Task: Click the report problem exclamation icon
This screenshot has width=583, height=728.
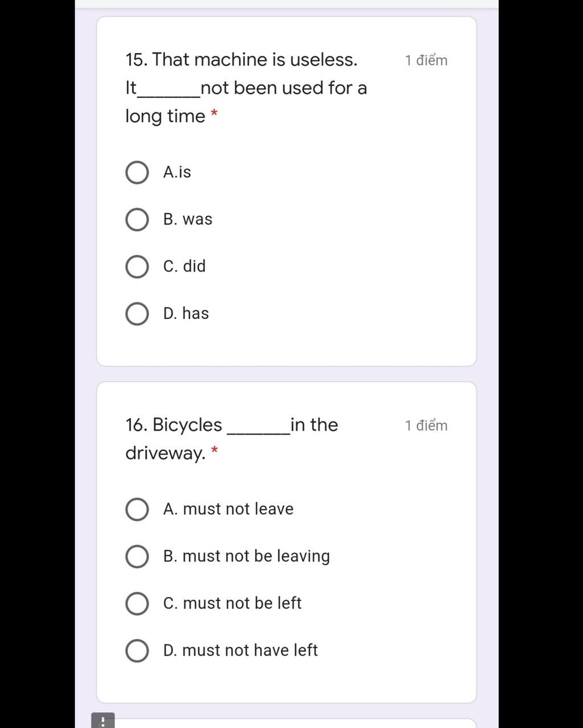Action: click(102, 721)
